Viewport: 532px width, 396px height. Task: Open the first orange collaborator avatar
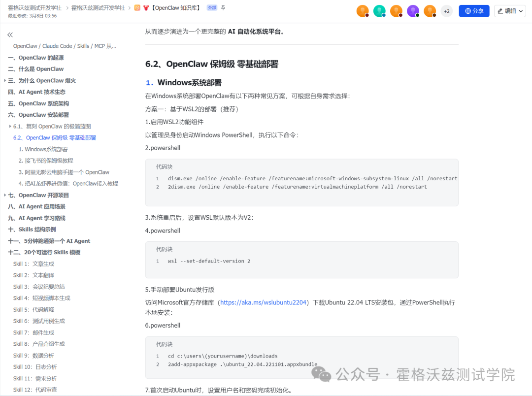click(363, 11)
